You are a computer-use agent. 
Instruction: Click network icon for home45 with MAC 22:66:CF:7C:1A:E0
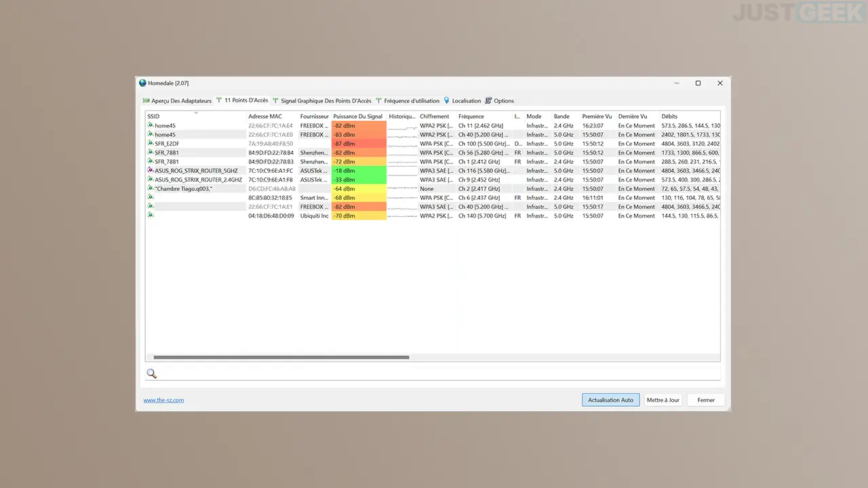click(151, 134)
